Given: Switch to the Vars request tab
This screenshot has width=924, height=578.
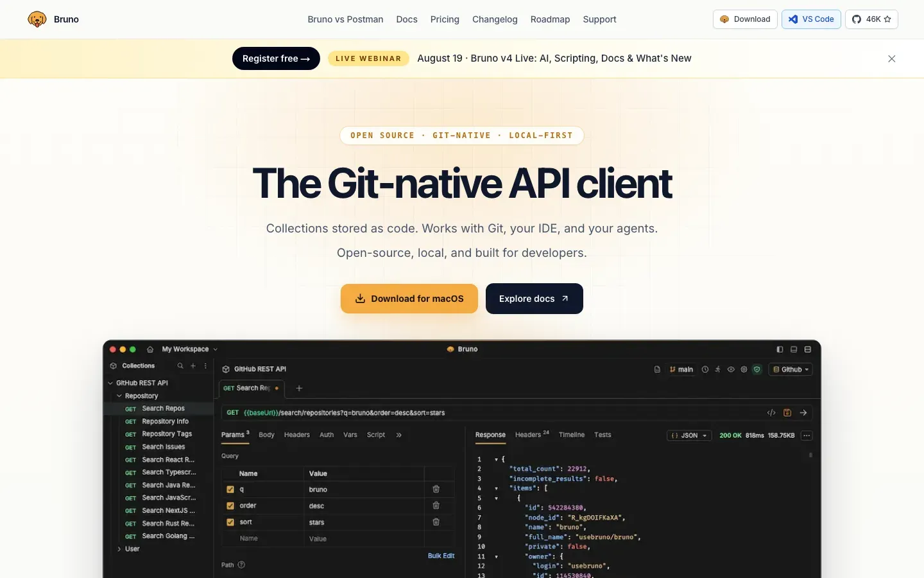Looking at the screenshot, I should click(x=350, y=435).
